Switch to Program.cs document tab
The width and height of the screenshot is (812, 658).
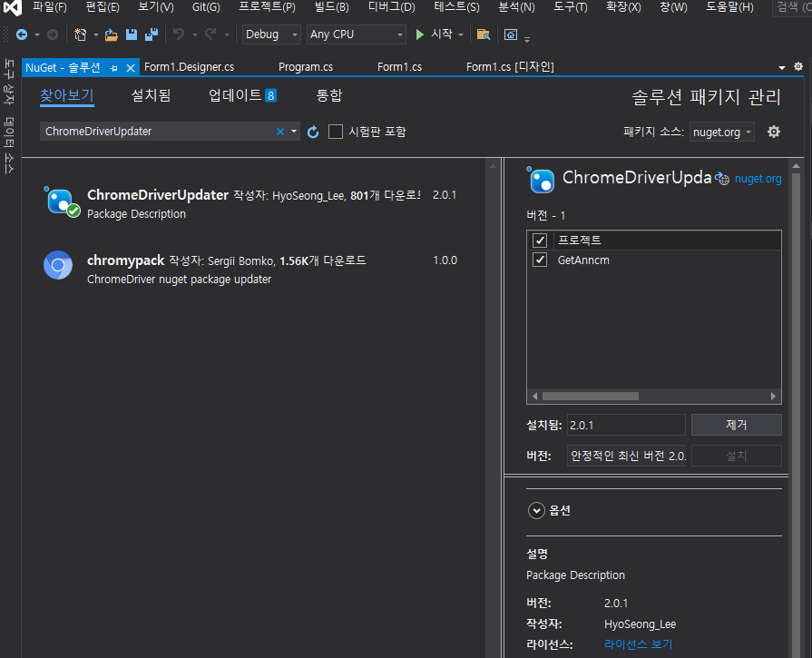point(306,67)
